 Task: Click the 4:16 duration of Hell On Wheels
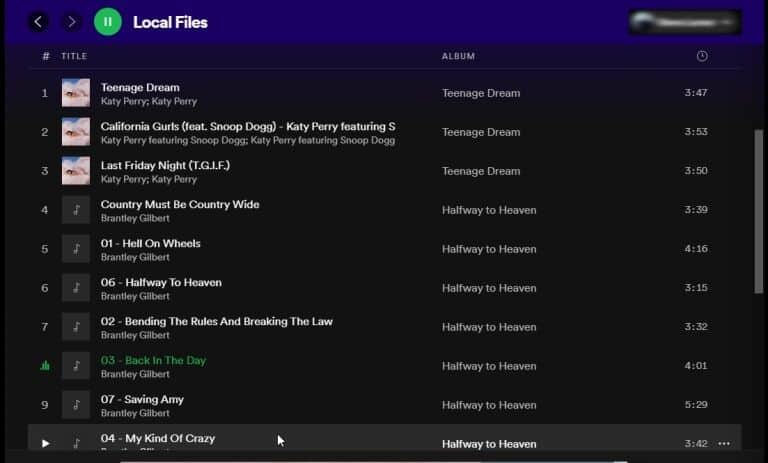(x=696, y=249)
